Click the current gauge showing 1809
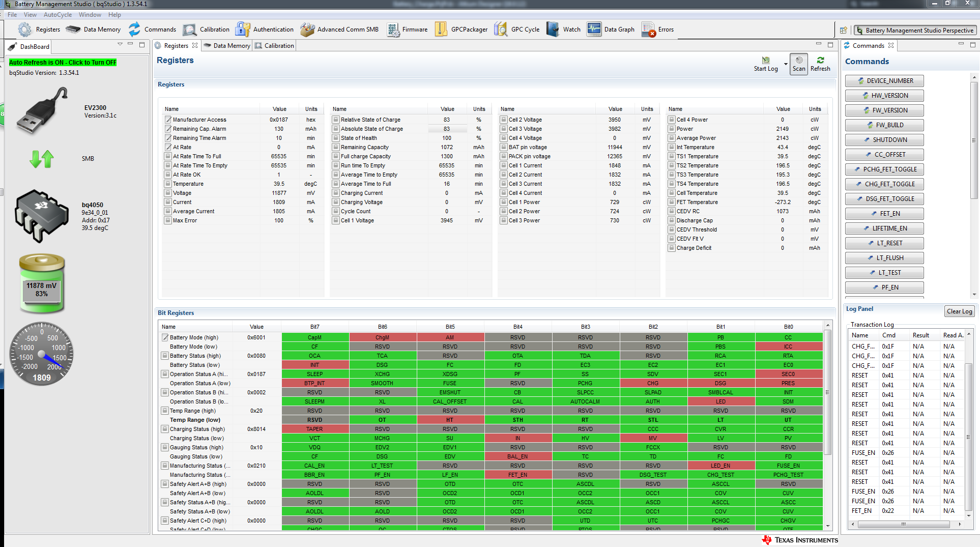This screenshot has width=980, height=547. click(x=42, y=354)
